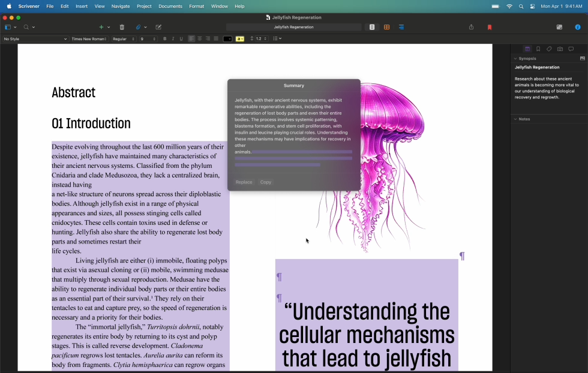Image resolution: width=588 pixels, height=373 pixels.
Task: Open the No Style paragraph style dropdown
Action: click(35, 39)
